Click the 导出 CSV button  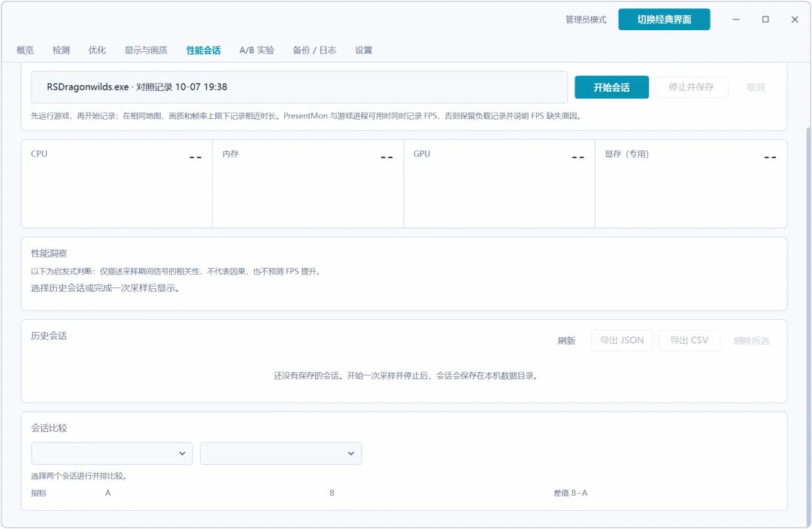click(x=689, y=340)
